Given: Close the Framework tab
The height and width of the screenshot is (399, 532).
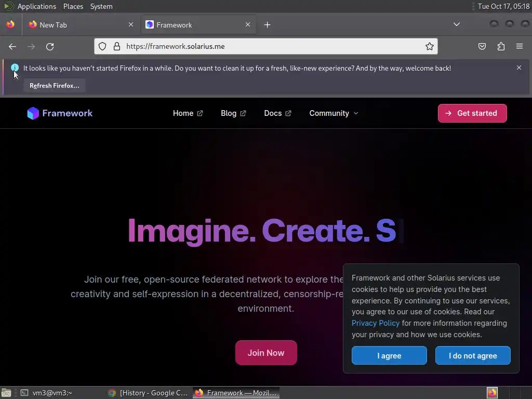Looking at the screenshot, I should pos(248,24).
